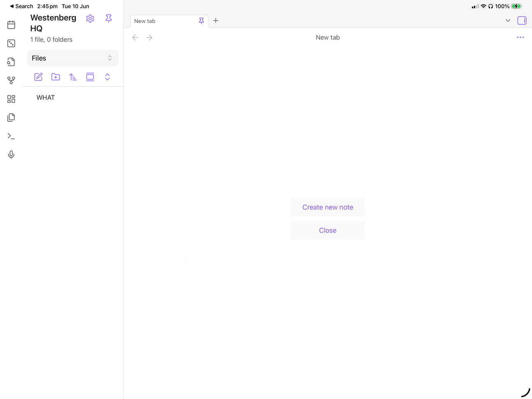Click Create new note
This screenshot has height=399, width=532.
[x=328, y=207]
